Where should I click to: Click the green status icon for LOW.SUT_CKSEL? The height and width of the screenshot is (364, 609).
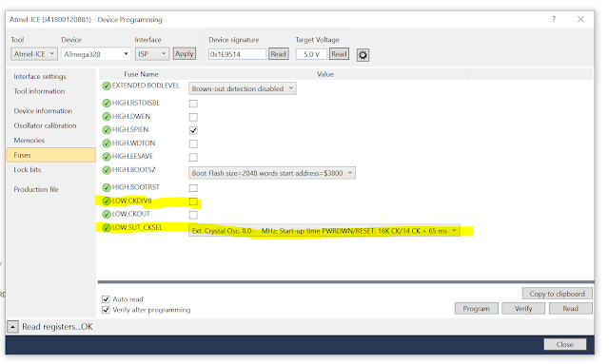point(107,227)
